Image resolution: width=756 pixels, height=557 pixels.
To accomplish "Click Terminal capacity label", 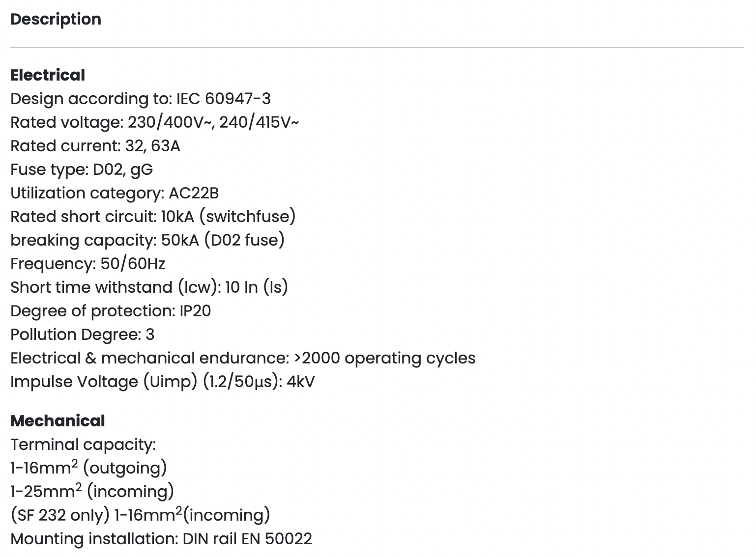I will click(x=83, y=445).
